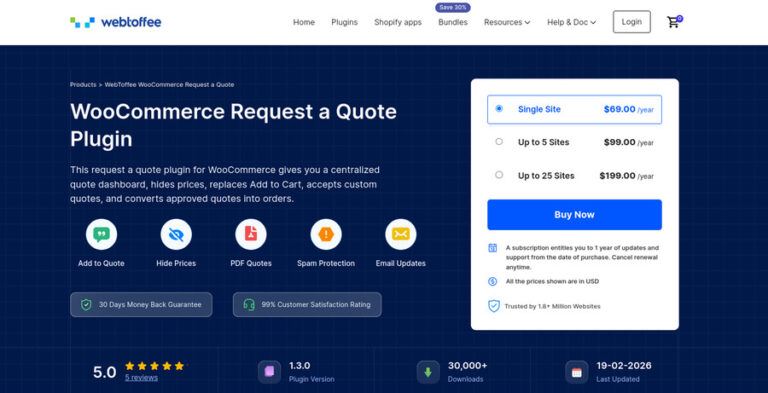Click the Products breadcrumb link
Screen dimensions: 768x393
tap(83, 84)
